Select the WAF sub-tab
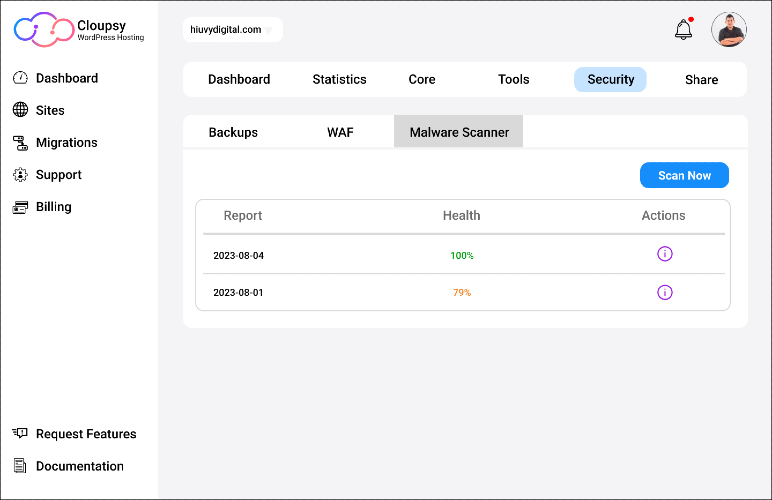The image size is (772, 500). point(340,132)
